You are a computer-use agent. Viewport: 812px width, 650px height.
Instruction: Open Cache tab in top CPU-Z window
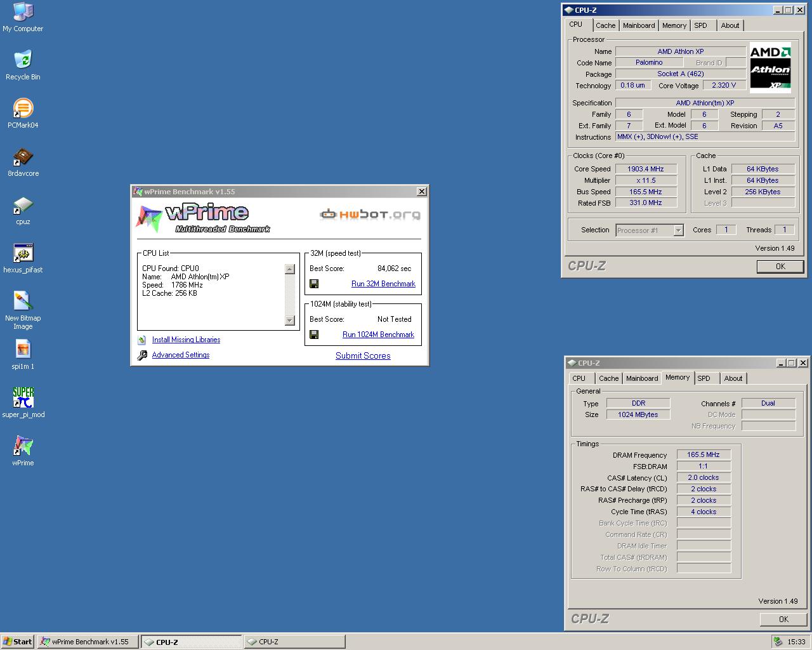tap(605, 25)
